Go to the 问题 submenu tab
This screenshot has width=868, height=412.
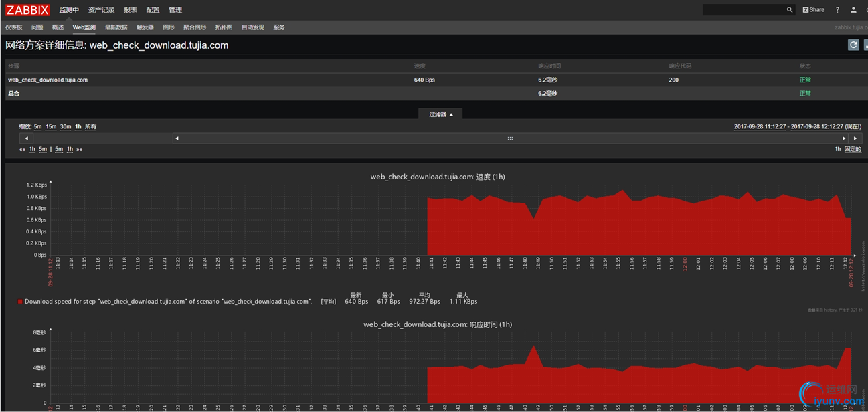tap(37, 27)
